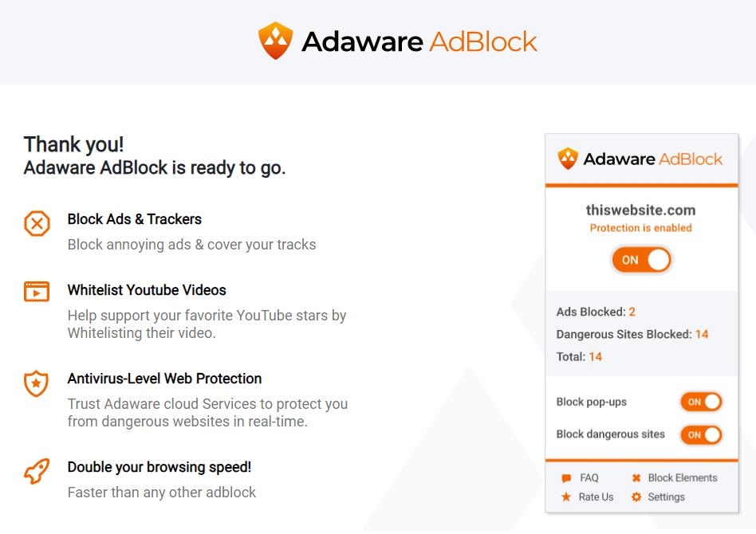Click the rocket icon for browsing speed
The width and height of the screenshot is (756, 534).
[37, 471]
